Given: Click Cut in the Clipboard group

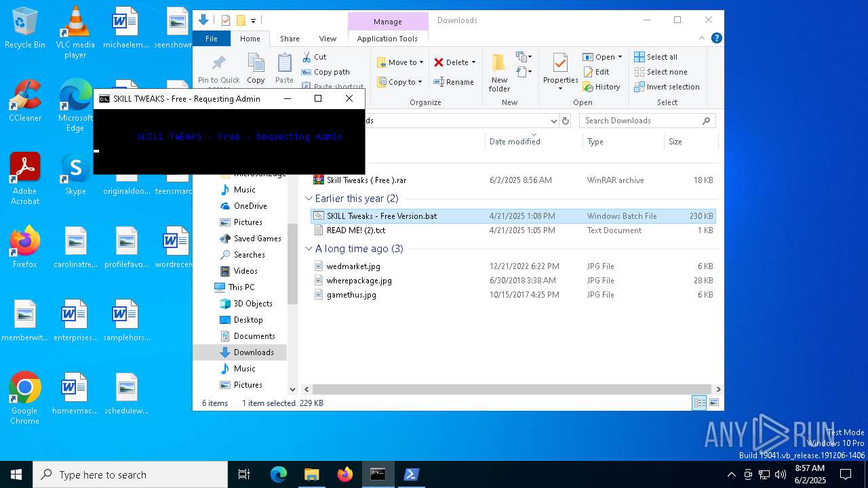Looking at the screenshot, I should tap(314, 57).
